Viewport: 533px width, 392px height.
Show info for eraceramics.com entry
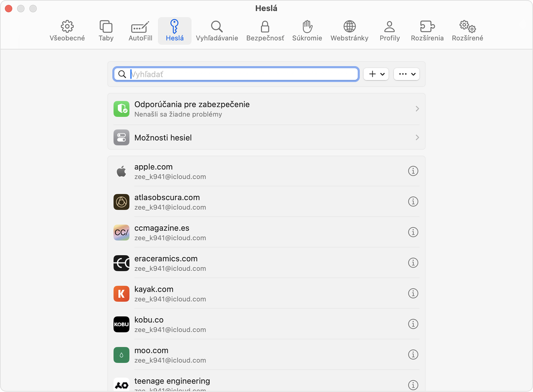(413, 263)
